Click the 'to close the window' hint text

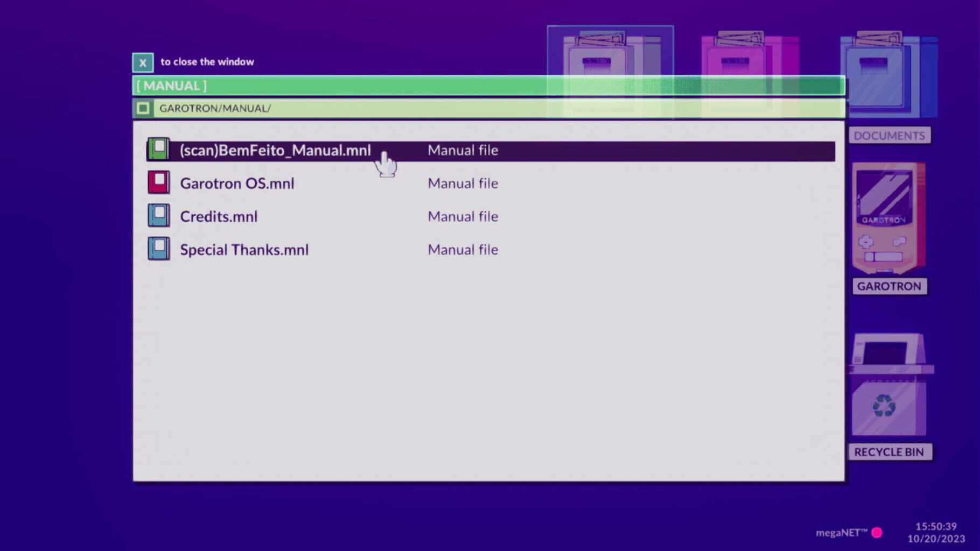[208, 61]
